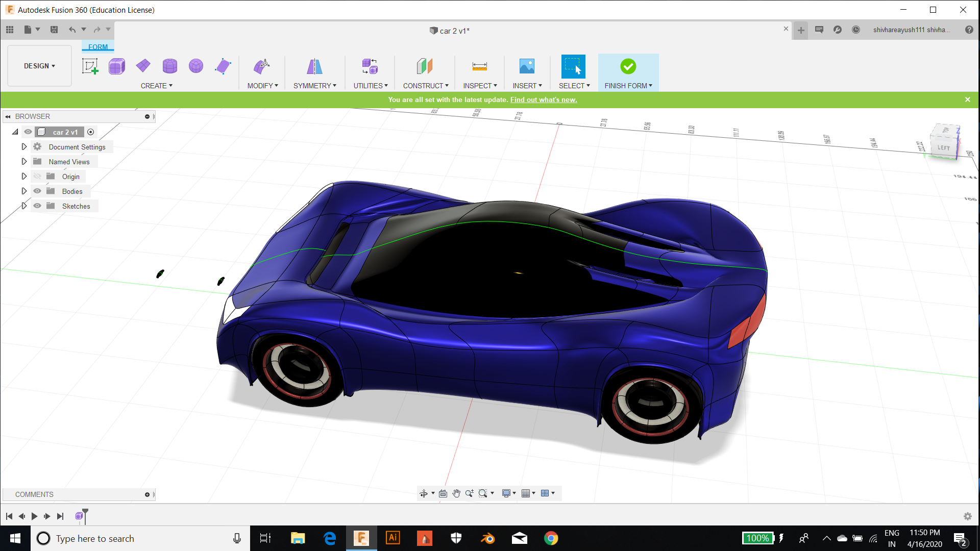Click the DESIGN workspace menu

pos(39,66)
